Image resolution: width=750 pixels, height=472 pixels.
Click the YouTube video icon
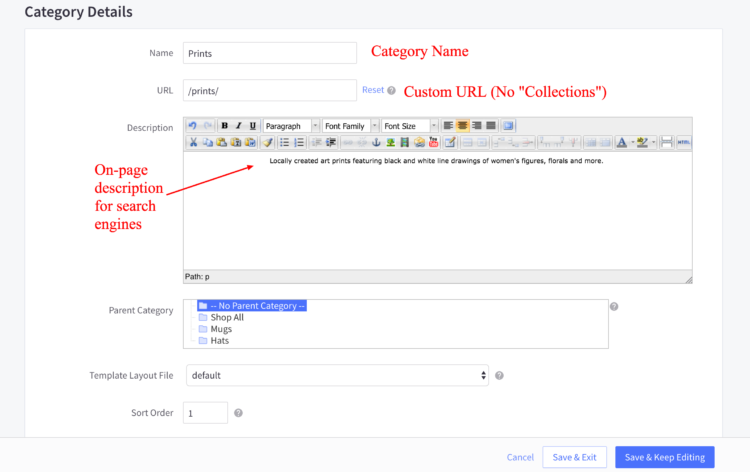click(x=433, y=142)
